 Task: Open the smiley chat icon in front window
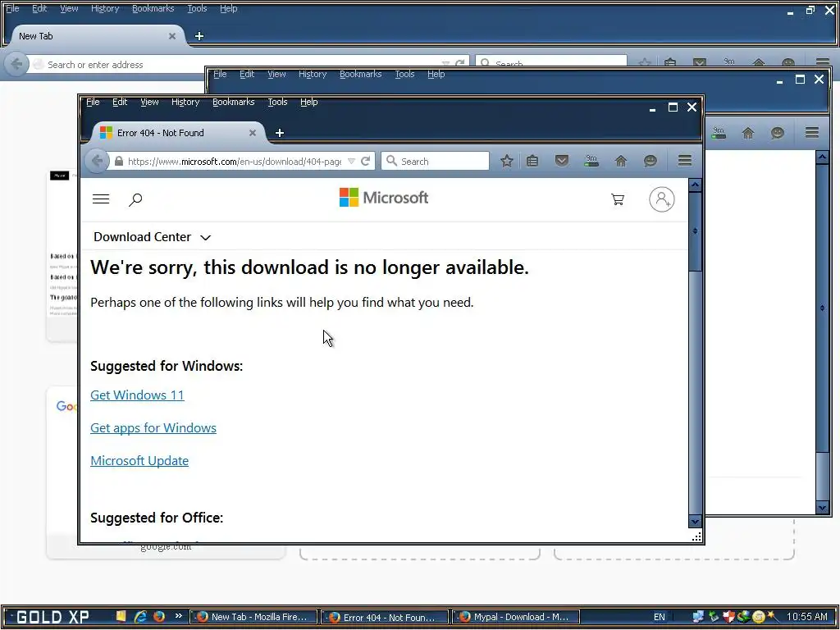pos(651,161)
